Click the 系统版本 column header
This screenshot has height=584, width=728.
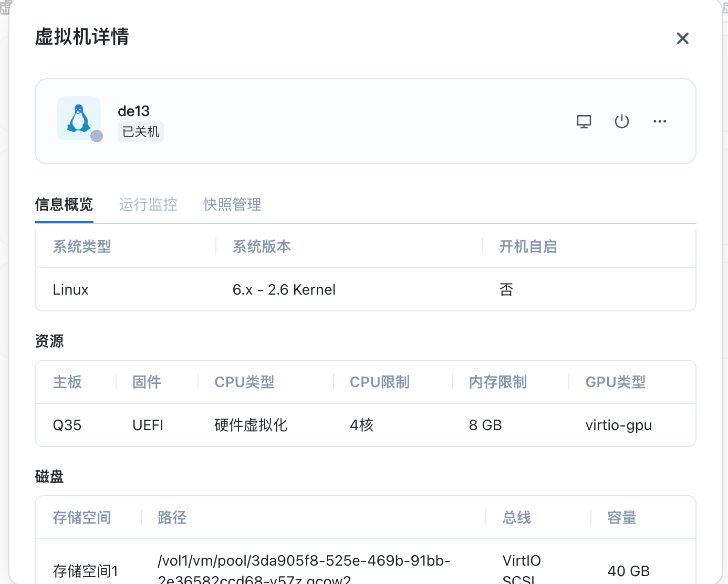click(262, 246)
